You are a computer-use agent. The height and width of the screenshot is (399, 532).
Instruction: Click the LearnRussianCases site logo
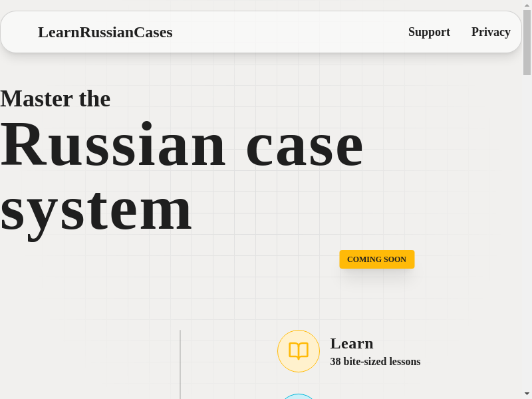pos(105,32)
